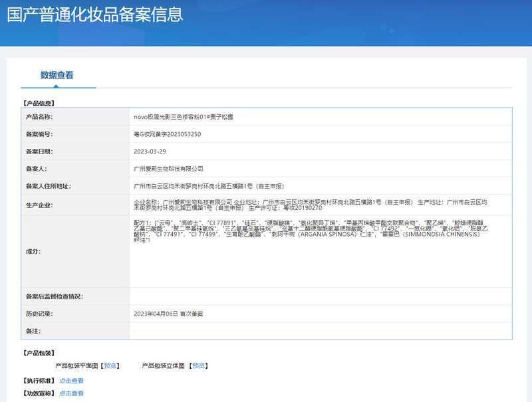This screenshot has height=402, width=532.
Task: Click the 历史记录 row label
Action: [39, 314]
